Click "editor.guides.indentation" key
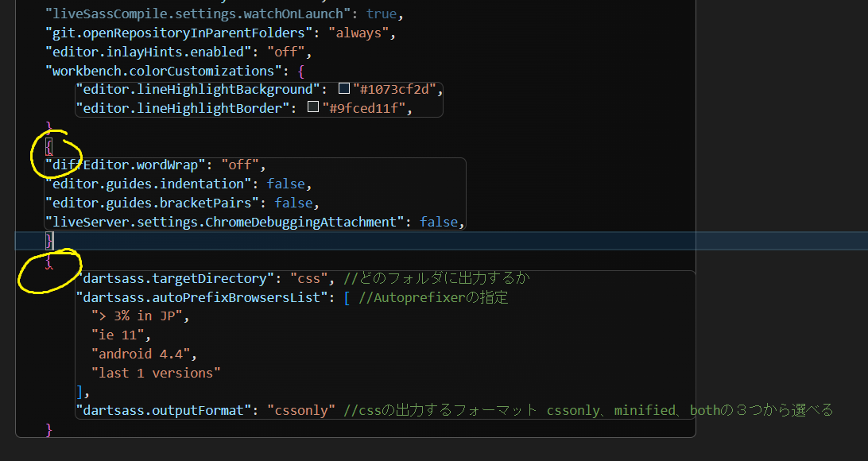This screenshot has width=868, height=461. click(x=149, y=184)
